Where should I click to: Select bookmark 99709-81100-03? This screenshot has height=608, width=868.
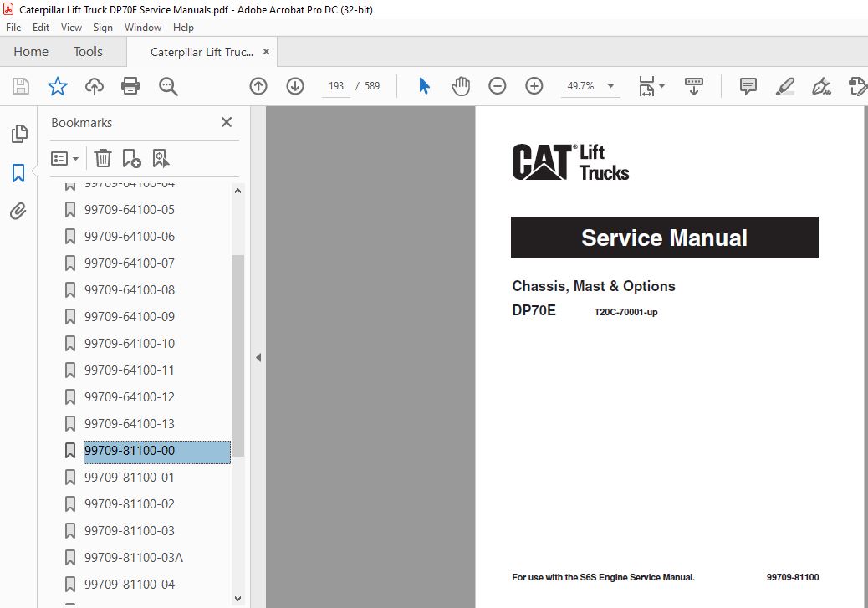(x=129, y=530)
